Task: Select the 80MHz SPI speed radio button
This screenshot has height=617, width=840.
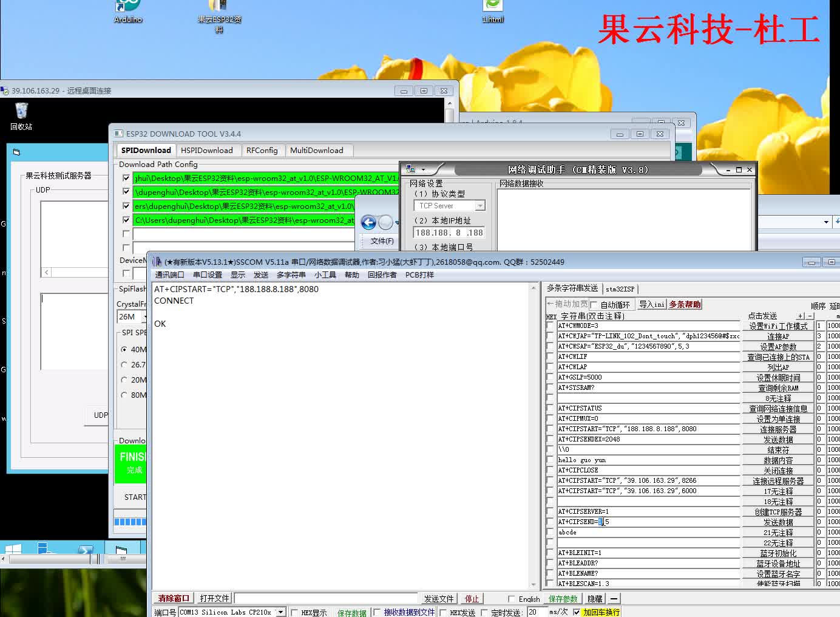Action: pos(124,395)
